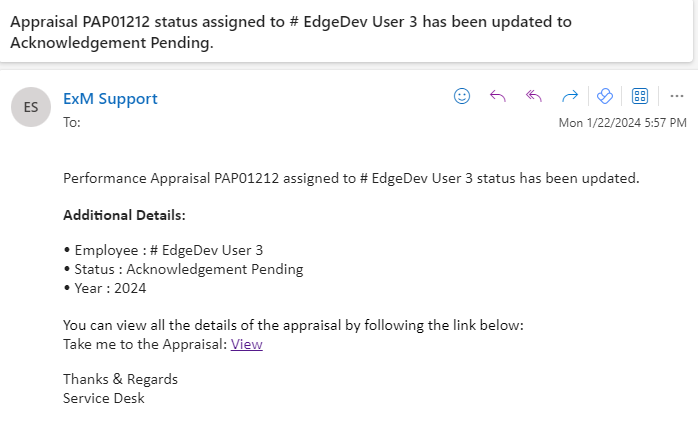Click the ES sender avatar

[x=31, y=107]
